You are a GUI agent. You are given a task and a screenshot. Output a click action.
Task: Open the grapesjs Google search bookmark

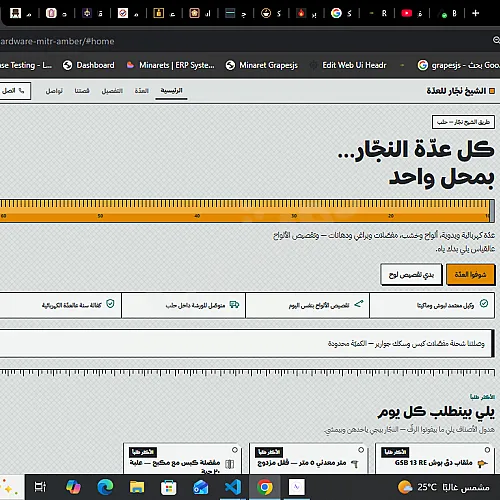point(458,65)
